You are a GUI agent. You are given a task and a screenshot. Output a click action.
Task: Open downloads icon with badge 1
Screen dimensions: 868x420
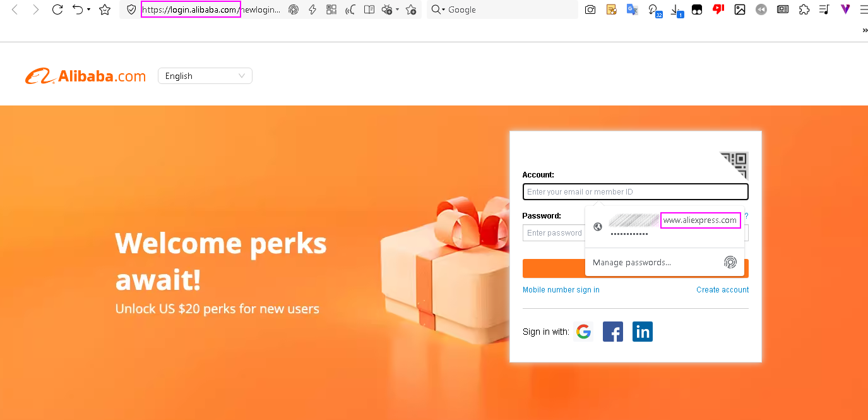[676, 10]
